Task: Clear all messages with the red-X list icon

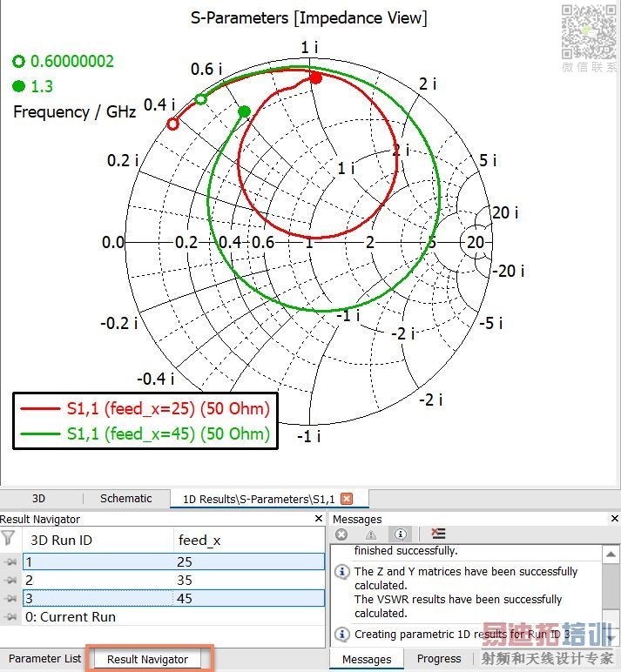Action: tap(438, 534)
